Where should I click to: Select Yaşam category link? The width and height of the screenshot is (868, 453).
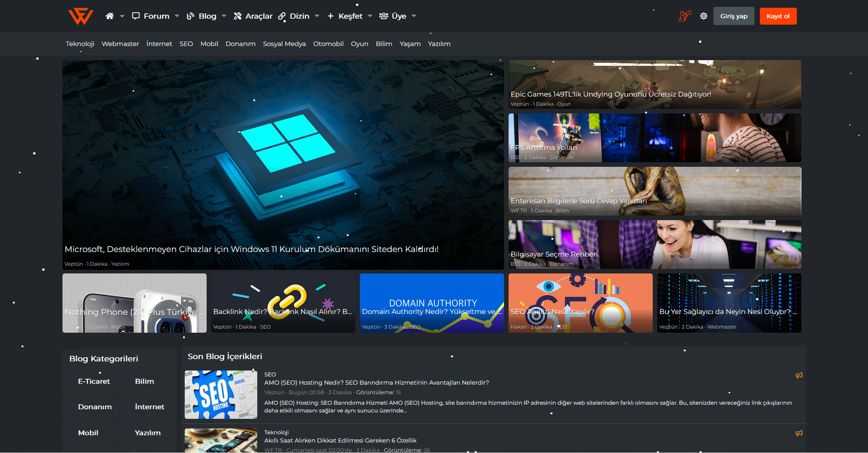(x=410, y=44)
